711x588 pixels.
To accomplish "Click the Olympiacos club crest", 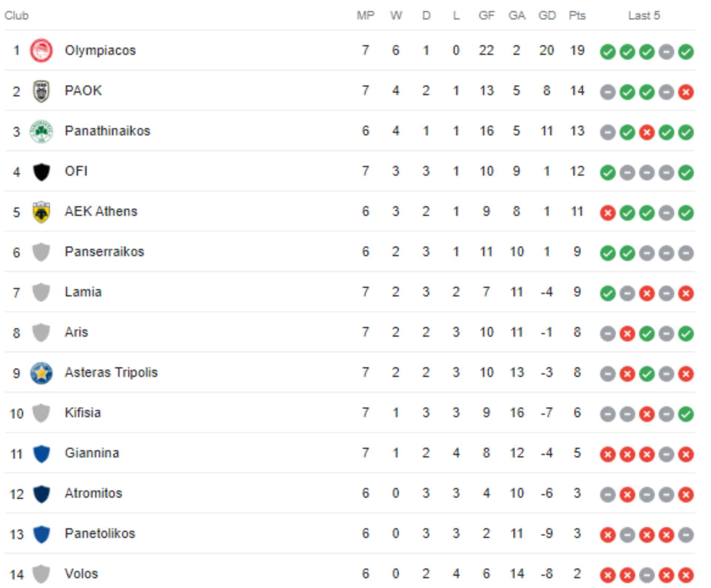I will (41, 50).
